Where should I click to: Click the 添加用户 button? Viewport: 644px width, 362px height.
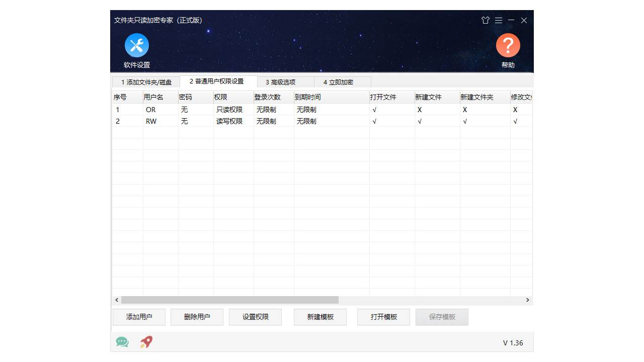tap(139, 317)
